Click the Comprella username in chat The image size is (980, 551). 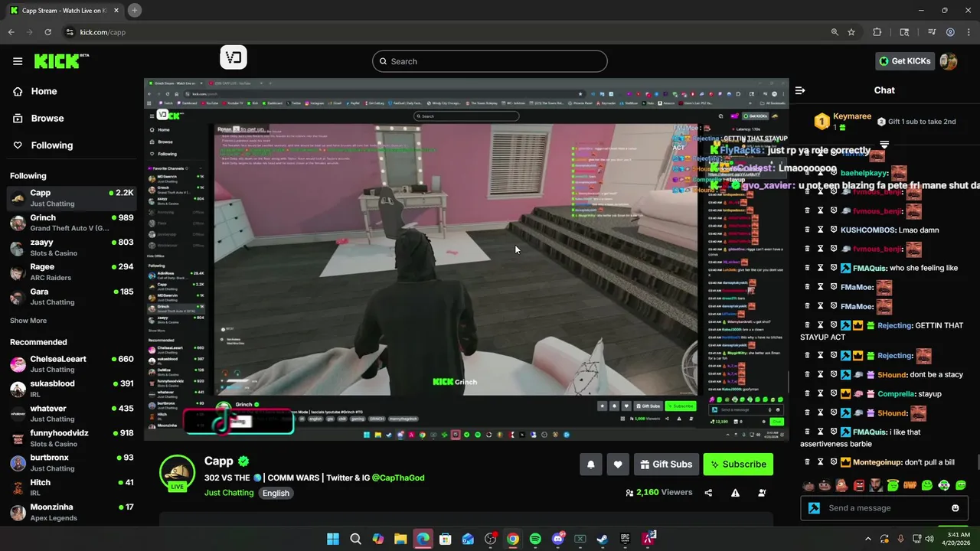pos(897,393)
